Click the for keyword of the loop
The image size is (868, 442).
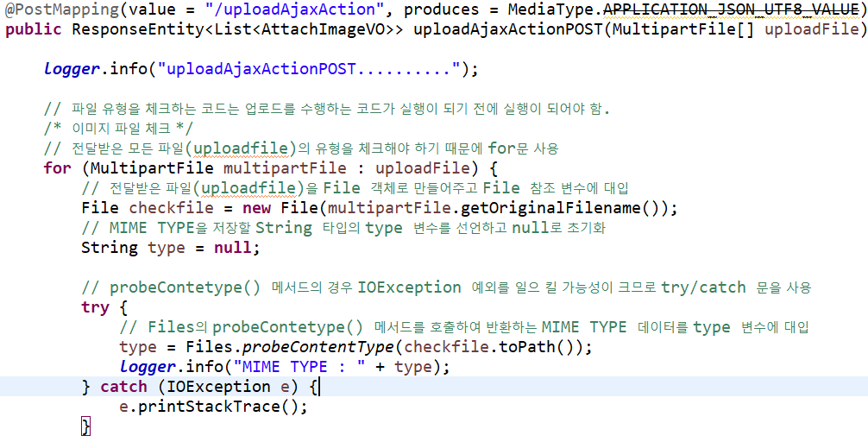pyautogui.click(x=57, y=167)
